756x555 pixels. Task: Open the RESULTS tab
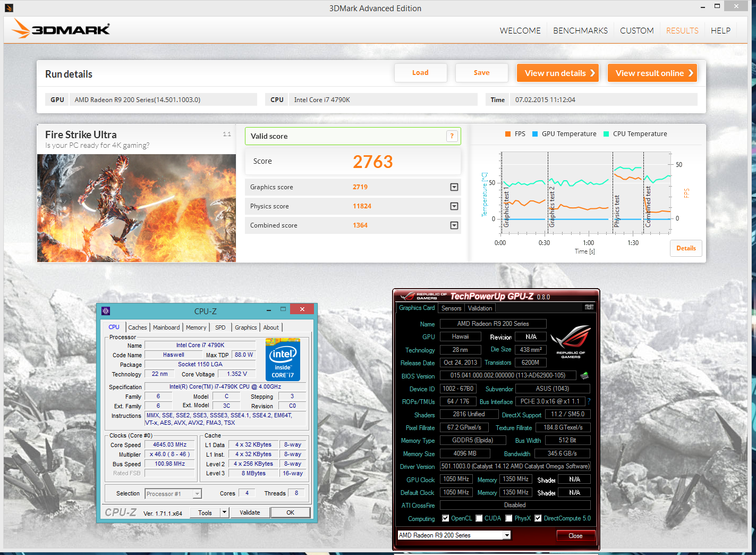(682, 31)
